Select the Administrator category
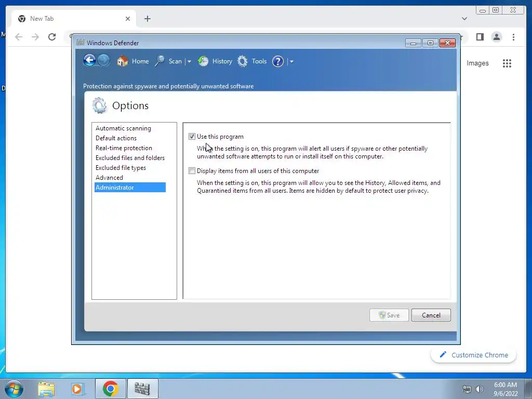The height and width of the screenshot is (399, 532). pos(130,187)
